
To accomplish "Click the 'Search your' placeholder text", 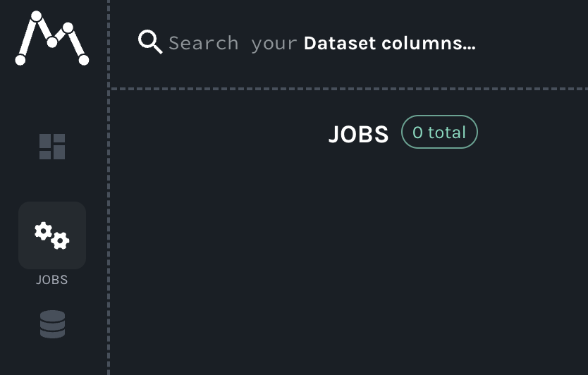I will coord(233,43).
